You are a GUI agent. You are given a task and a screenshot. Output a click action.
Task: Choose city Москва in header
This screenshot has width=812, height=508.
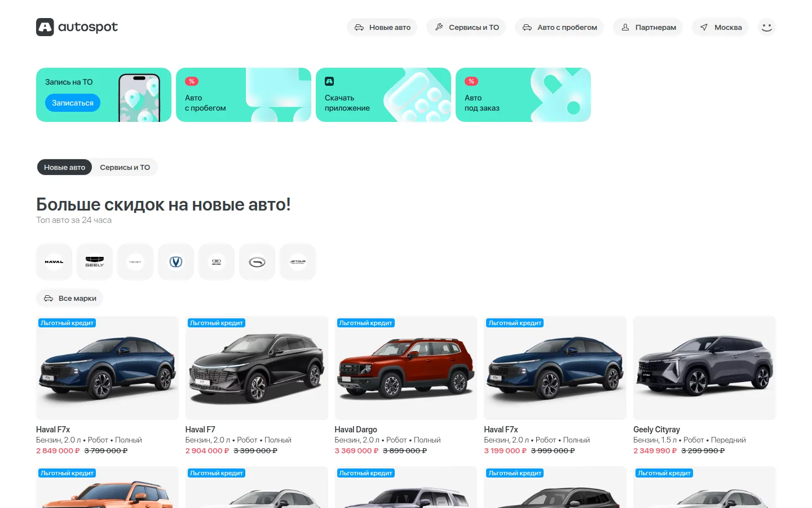click(721, 27)
